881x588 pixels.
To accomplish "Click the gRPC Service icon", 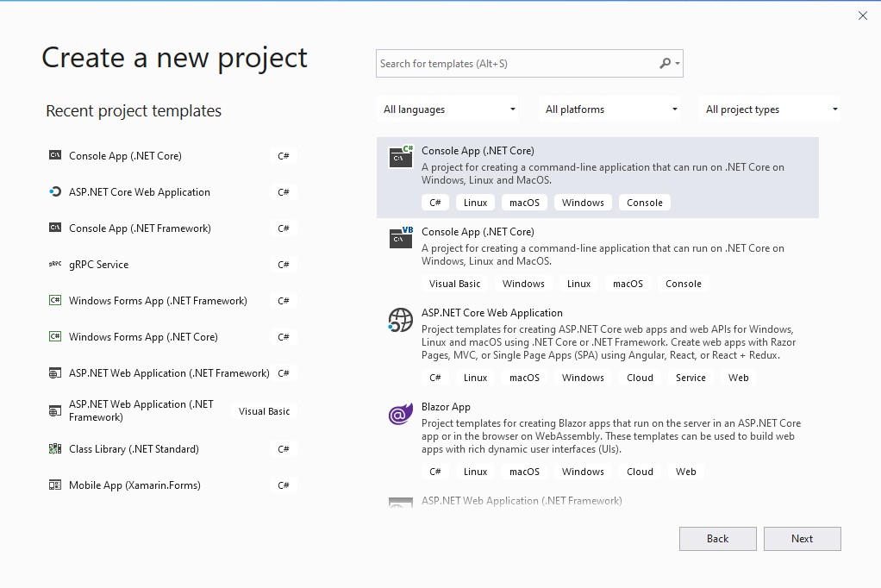I will pos(55,264).
